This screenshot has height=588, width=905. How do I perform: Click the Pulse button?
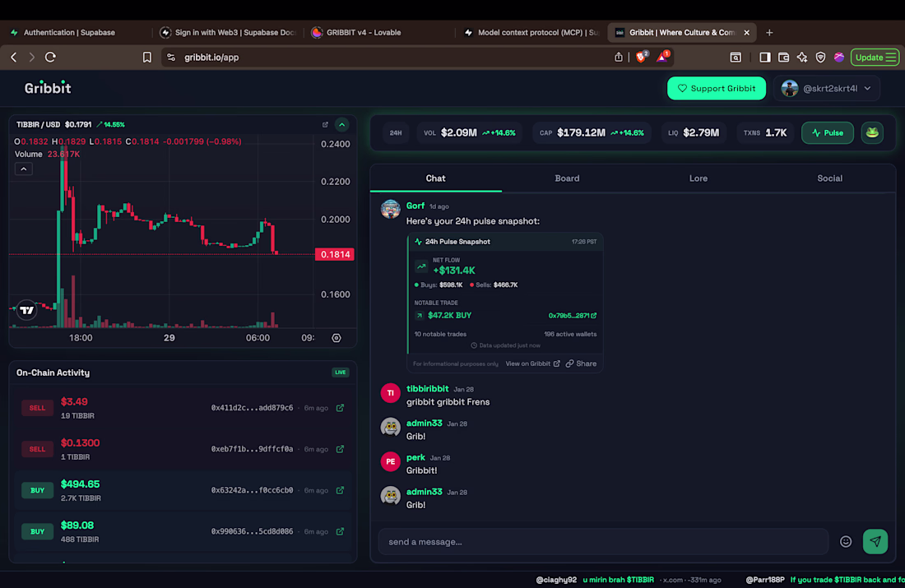[827, 132]
